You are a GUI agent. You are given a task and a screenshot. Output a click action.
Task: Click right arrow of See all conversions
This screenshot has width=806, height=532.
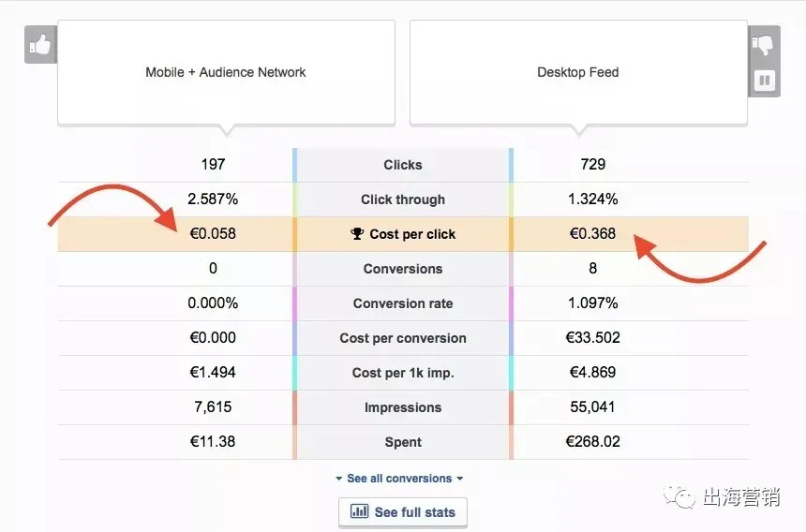[460, 479]
